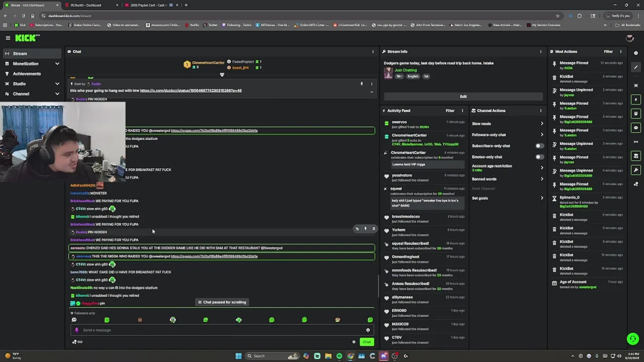Click the chat identity icon in the message box
This screenshot has width=644, height=362.
coord(76,330)
